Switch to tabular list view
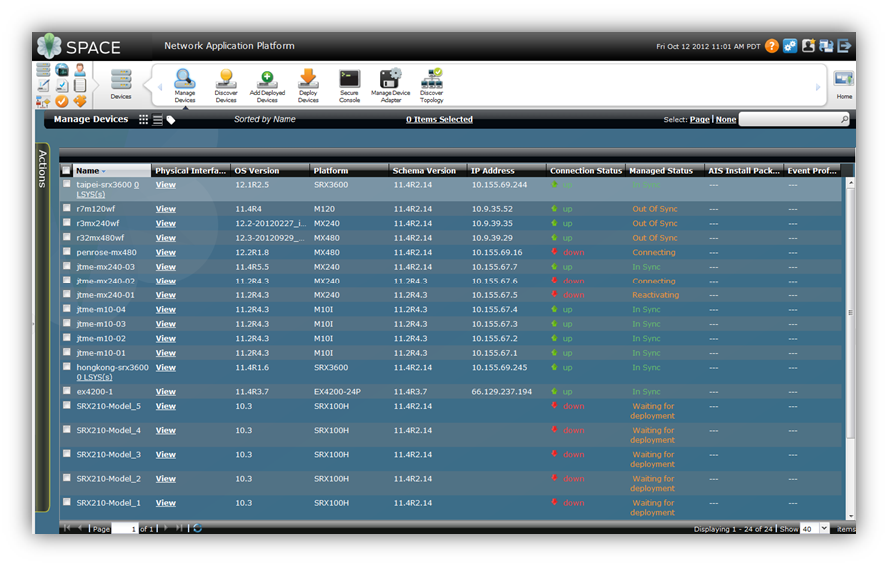This screenshot has width=889, height=567. coord(158,120)
